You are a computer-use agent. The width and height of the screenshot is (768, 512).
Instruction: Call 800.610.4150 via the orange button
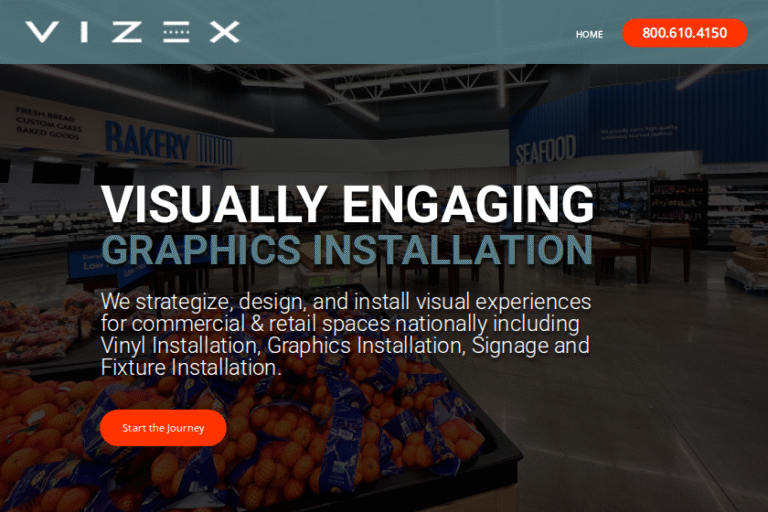pos(684,33)
